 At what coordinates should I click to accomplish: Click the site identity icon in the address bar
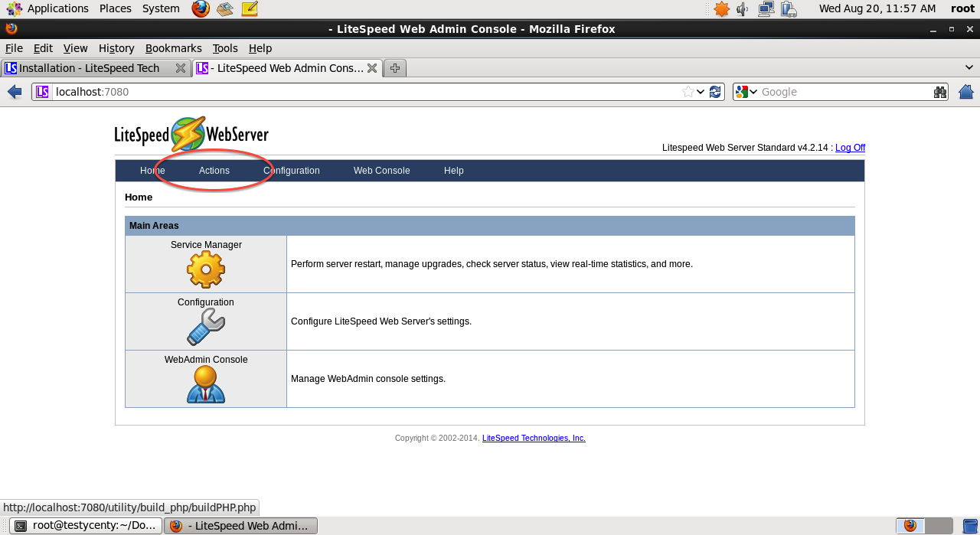[42, 92]
